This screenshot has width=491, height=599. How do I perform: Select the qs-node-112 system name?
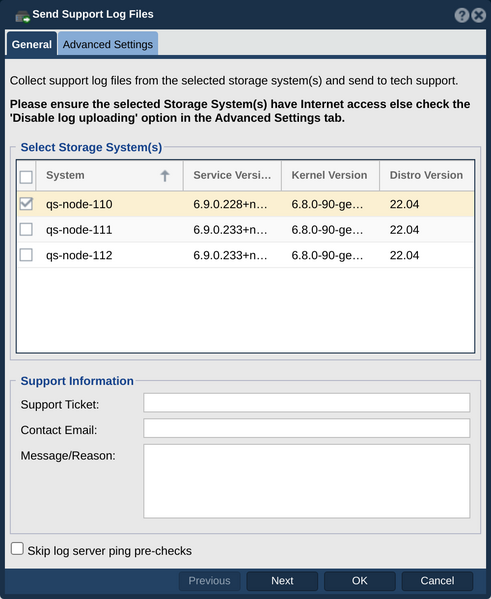[79, 255]
